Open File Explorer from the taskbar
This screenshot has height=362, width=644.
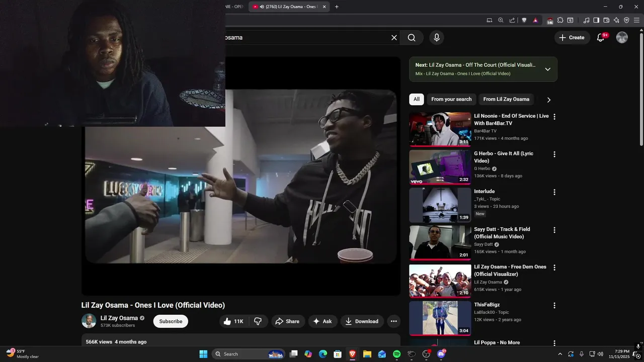(367, 354)
